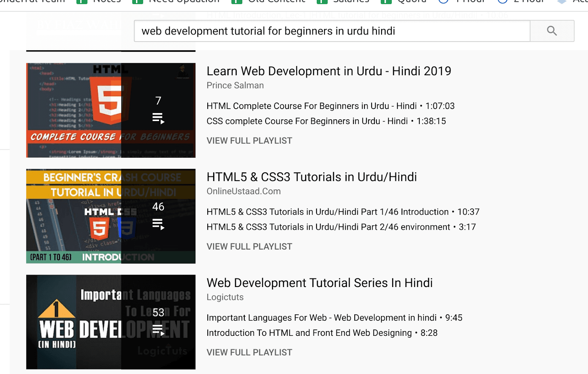Image resolution: width=588 pixels, height=374 pixels.
Task: Open 'Learn Web Development in Urdu - Hindi 2019' title
Action: [329, 71]
